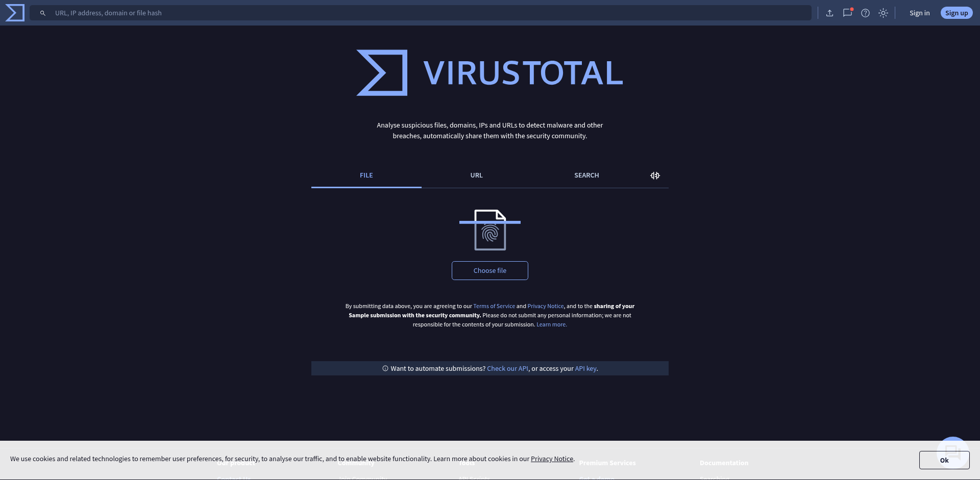Click the icon right of SEARCH tab
Image resolution: width=980 pixels, height=480 pixels.
pos(655,175)
